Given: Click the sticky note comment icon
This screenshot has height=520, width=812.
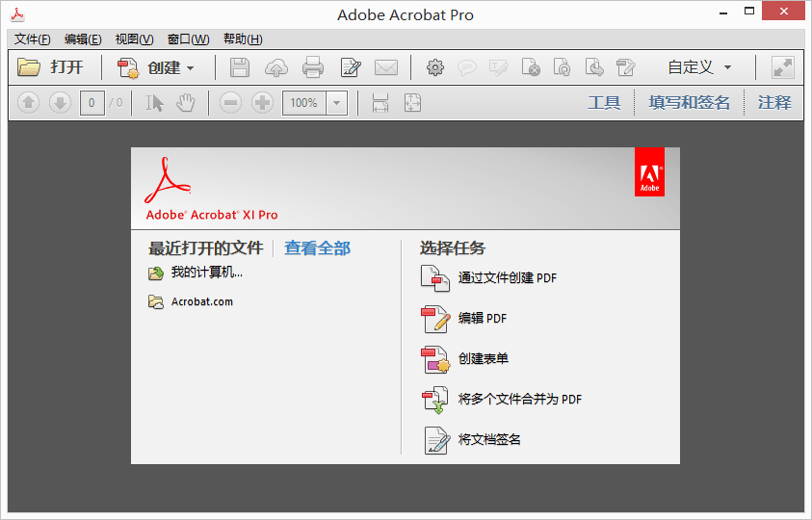Looking at the screenshot, I should (466, 67).
